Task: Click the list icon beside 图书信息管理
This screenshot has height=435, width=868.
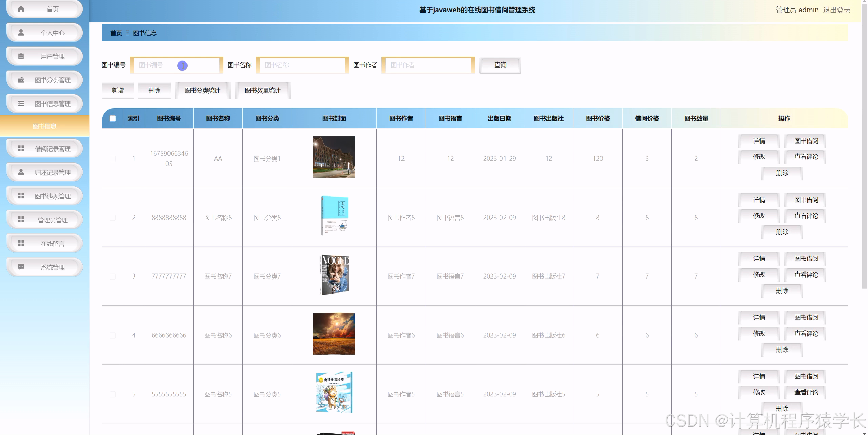Action: point(21,104)
